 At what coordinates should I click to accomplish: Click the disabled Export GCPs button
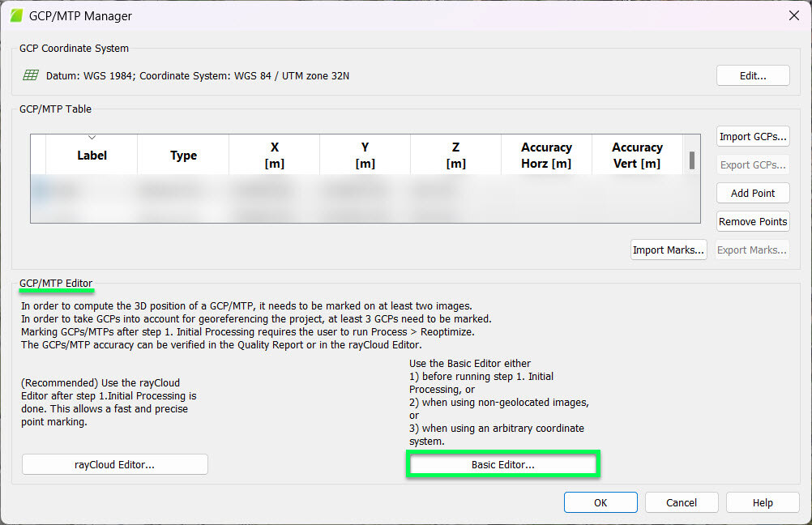752,164
